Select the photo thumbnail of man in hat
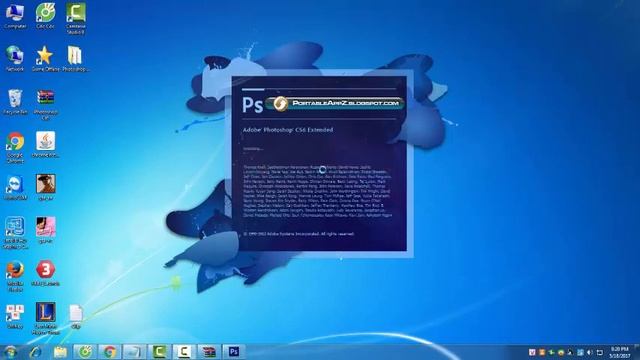The height and width of the screenshot is (360, 640). (45, 187)
